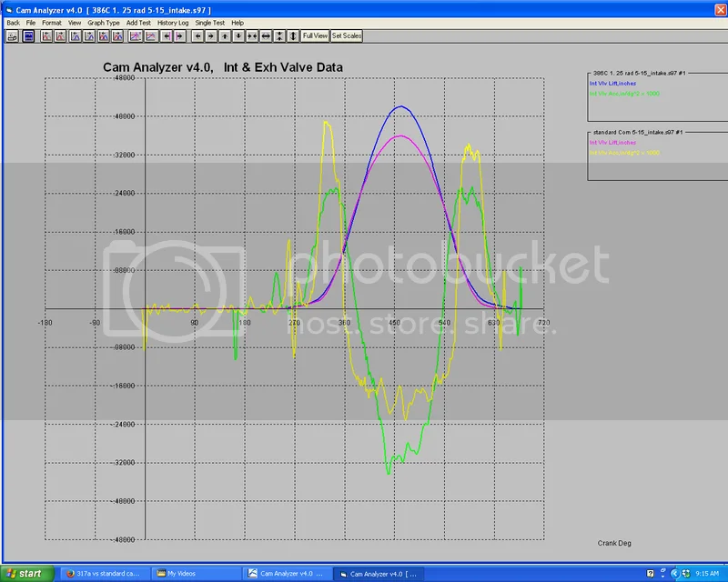This screenshot has width=728, height=582.
Task: Open the Graph Type menu
Action: coord(104,22)
